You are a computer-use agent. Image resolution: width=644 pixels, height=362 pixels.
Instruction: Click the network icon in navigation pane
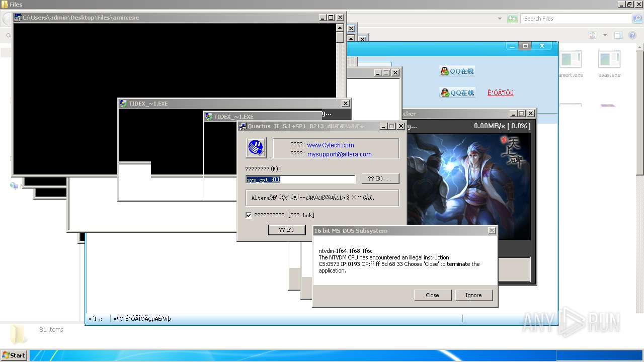tap(14, 186)
